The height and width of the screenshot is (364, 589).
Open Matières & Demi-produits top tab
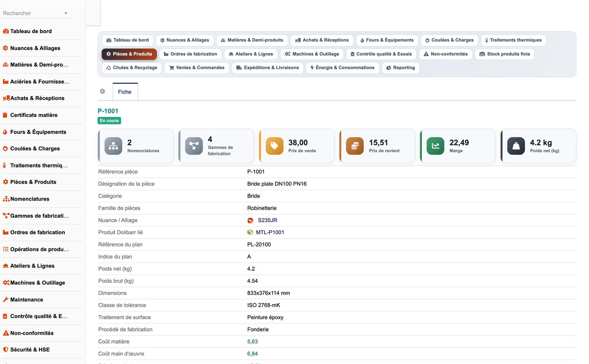[x=252, y=40]
